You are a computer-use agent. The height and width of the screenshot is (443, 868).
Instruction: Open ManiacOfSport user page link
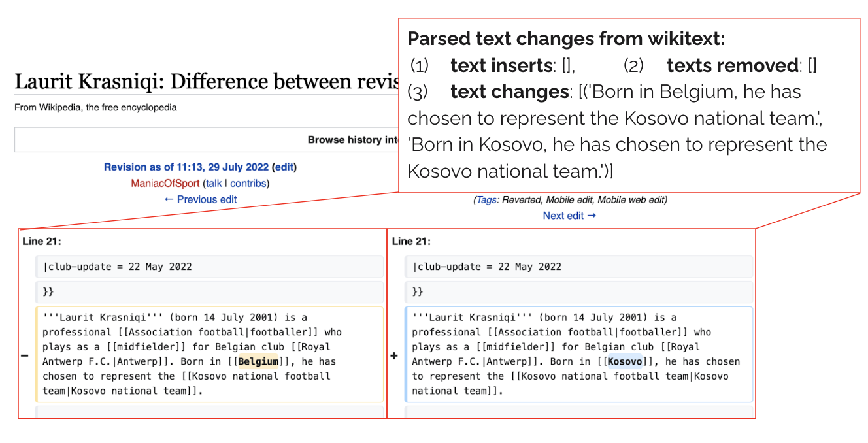tap(165, 183)
